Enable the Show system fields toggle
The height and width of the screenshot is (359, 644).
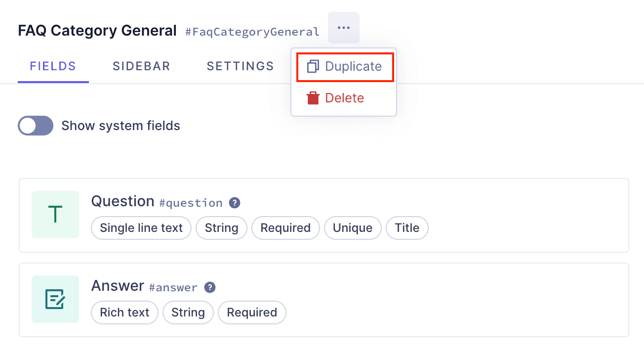point(36,126)
